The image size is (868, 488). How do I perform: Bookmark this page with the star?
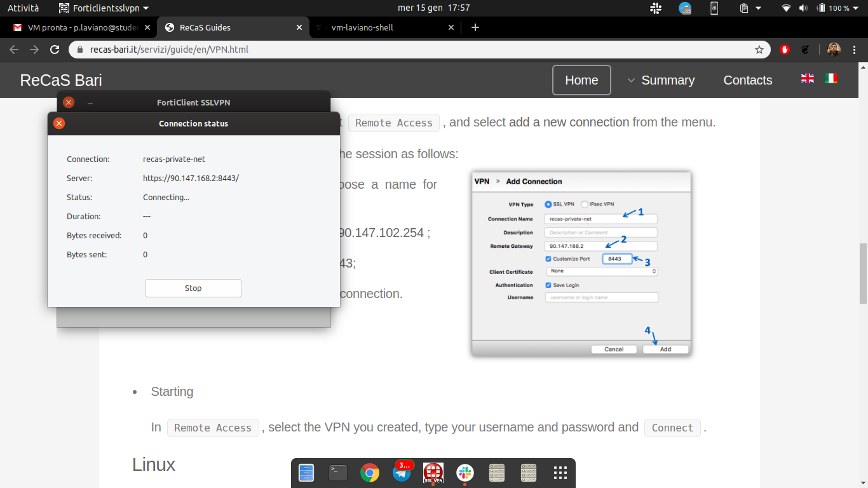(759, 50)
